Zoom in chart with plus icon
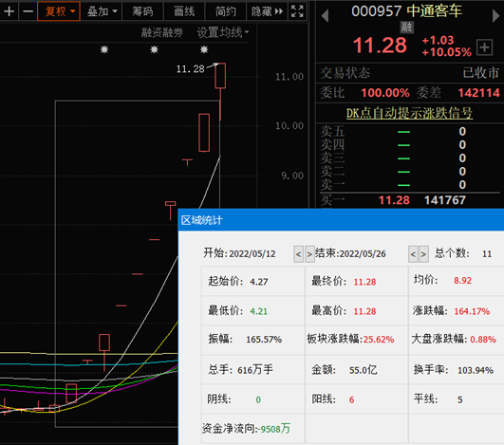The height and width of the screenshot is (445, 504). pyautogui.click(x=9, y=11)
